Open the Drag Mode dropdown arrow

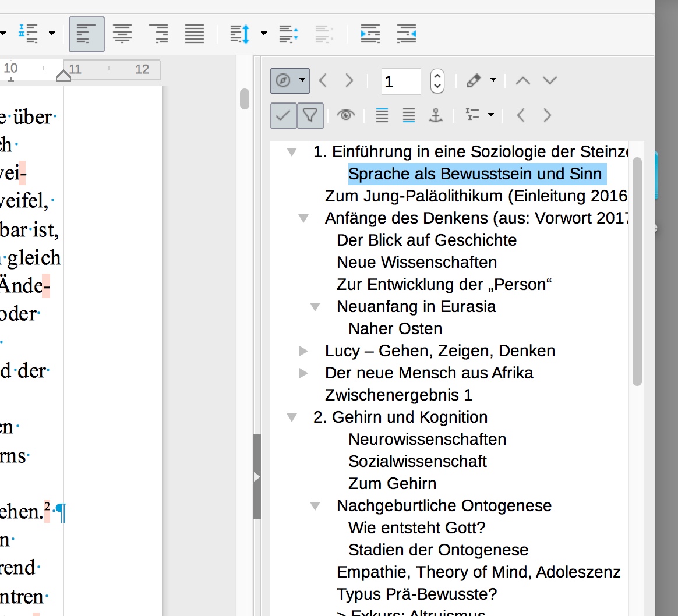point(493,80)
